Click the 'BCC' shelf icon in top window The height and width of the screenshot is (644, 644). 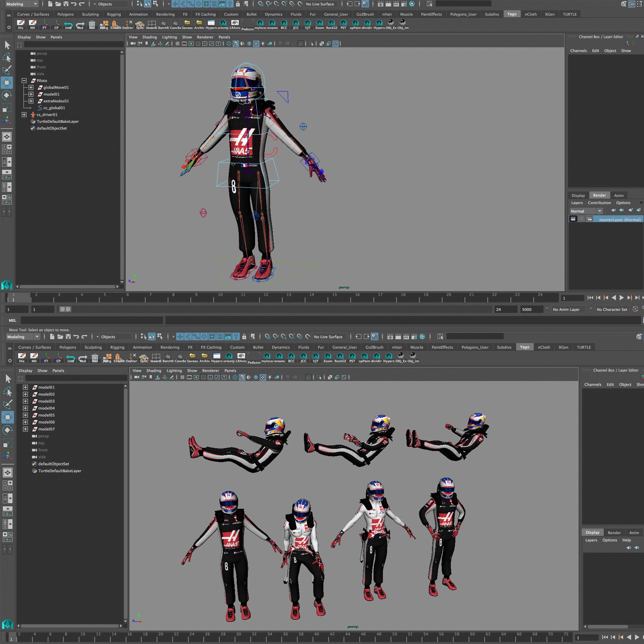[x=284, y=24]
